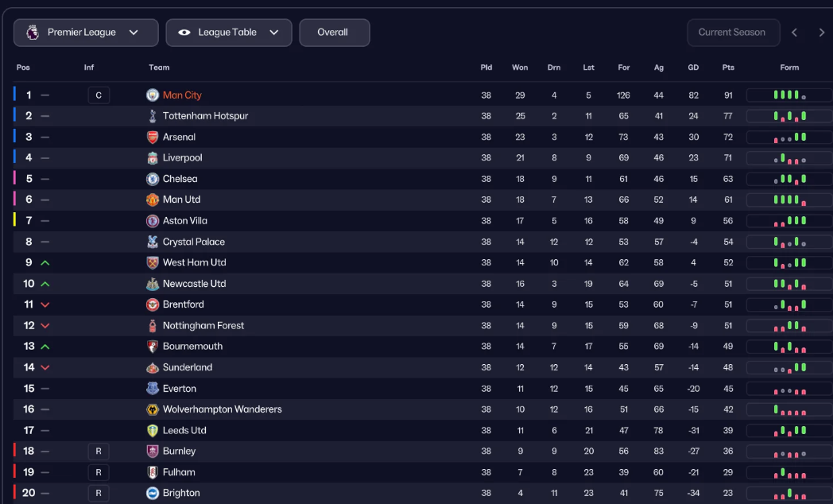The width and height of the screenshot is (833, 504).
Task: Click the Chelsea club badge
Action: pos(153,179)
